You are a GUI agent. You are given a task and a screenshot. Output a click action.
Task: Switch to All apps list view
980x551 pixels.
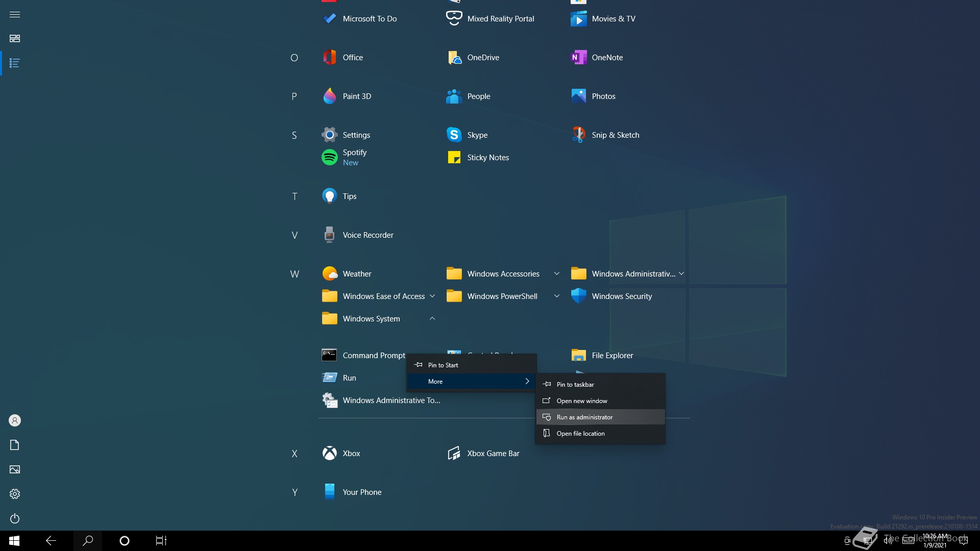click(15, 63)
